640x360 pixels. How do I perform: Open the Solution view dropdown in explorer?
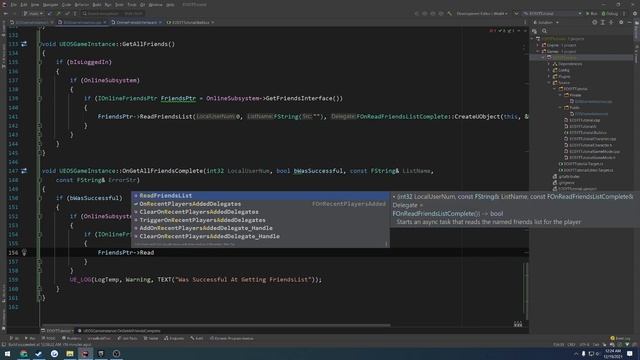(x=546, y=22)
